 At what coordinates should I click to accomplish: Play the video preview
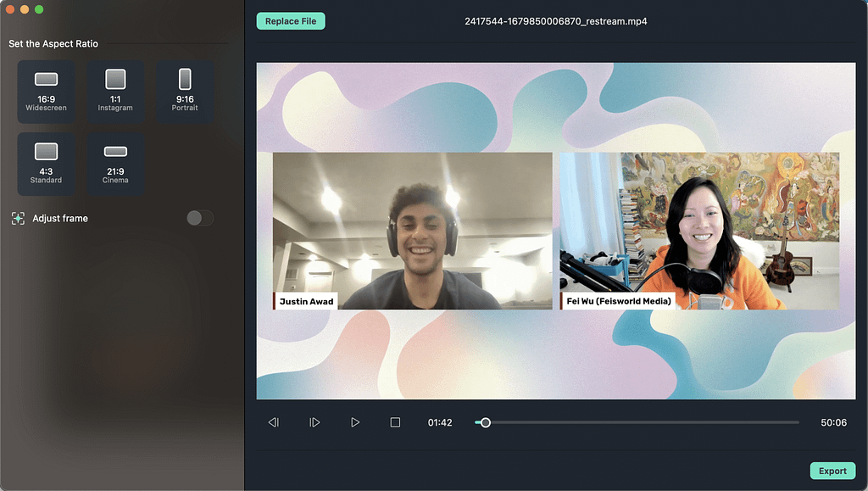coord(355,422)
